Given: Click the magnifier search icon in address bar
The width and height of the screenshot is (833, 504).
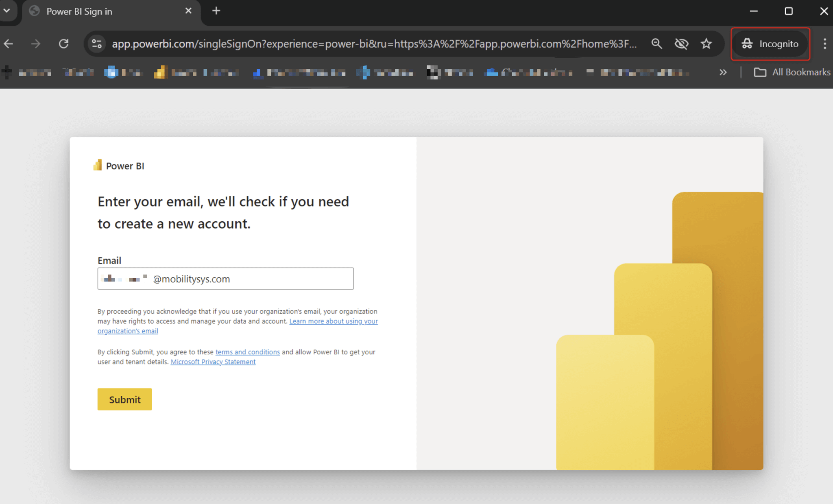Looking at the screenshot, I should pyautogui.click(x=657, y=44).
